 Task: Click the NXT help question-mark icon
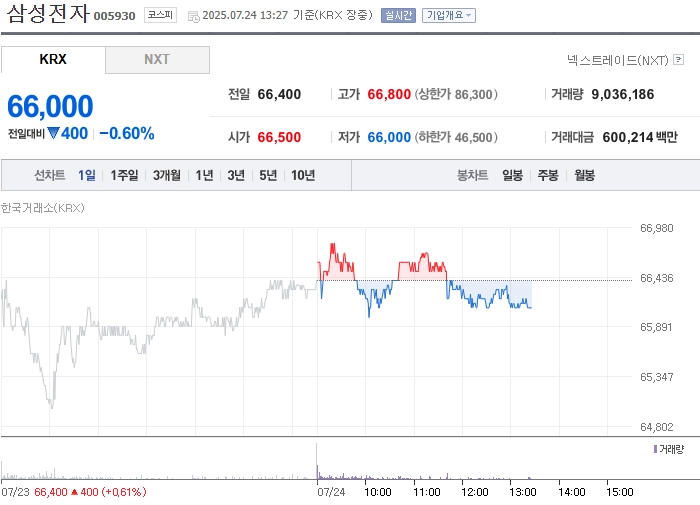coord(678,59)
